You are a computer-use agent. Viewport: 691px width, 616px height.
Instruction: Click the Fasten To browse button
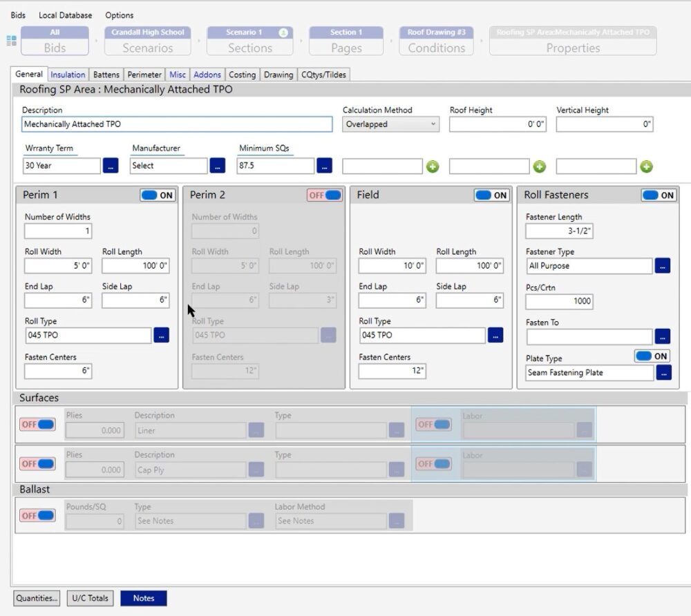[663, 336]
